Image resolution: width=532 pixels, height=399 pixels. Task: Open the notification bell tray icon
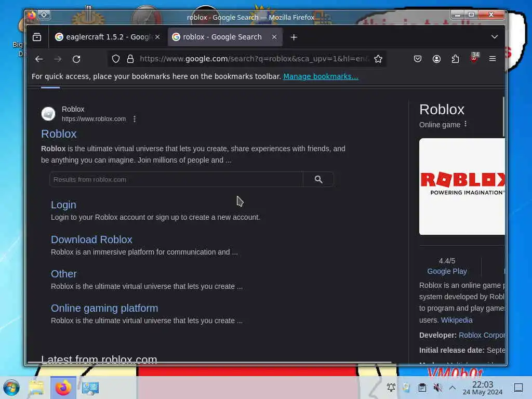(x=391, y=388)
